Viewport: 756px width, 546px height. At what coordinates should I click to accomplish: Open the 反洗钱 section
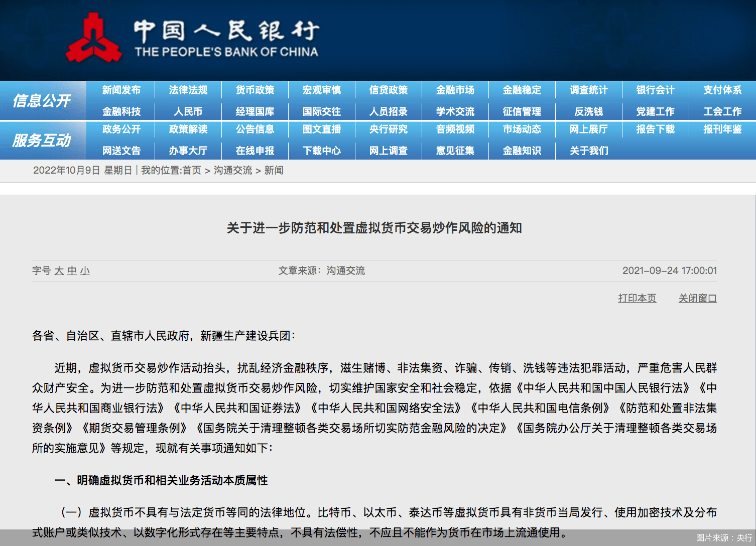point(588,111)
